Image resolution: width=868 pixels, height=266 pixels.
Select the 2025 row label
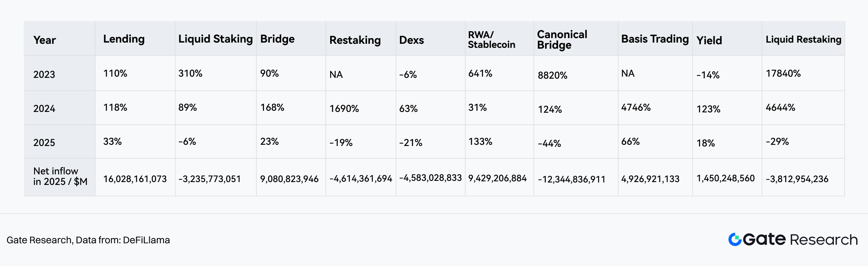tap(44, 143)
